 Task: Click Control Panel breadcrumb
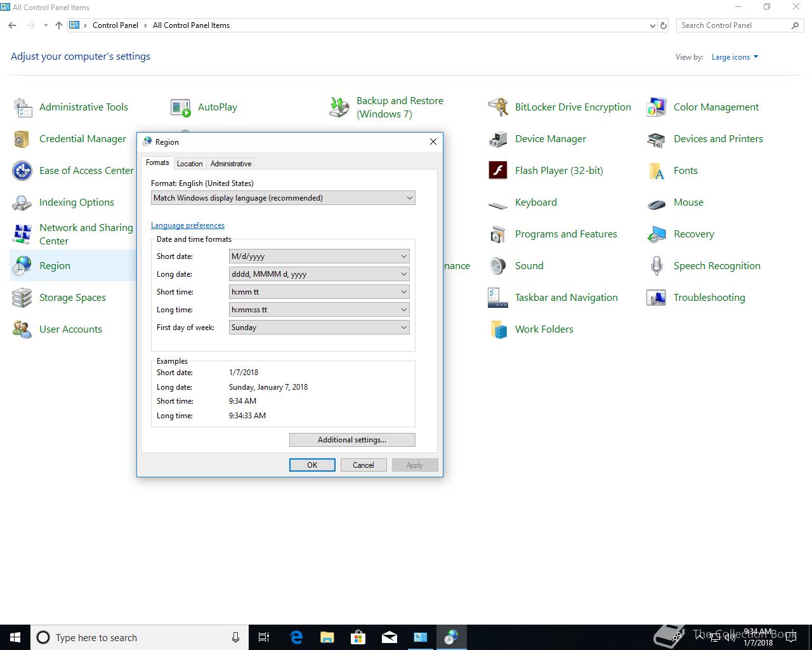click(115, 25)
